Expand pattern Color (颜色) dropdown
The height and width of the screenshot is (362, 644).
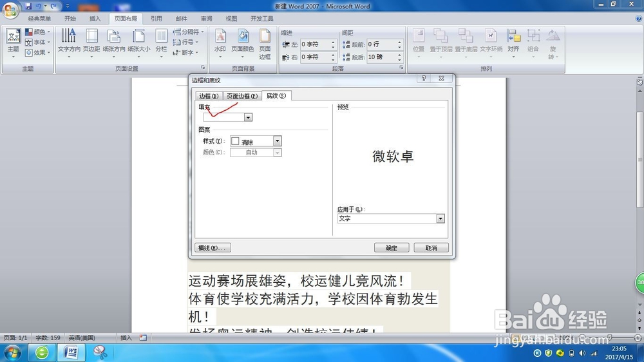[x=277, y=153]
